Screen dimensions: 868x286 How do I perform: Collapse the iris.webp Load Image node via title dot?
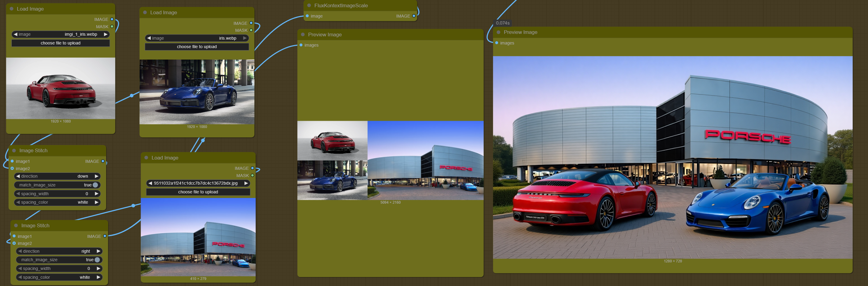point(145,12)
